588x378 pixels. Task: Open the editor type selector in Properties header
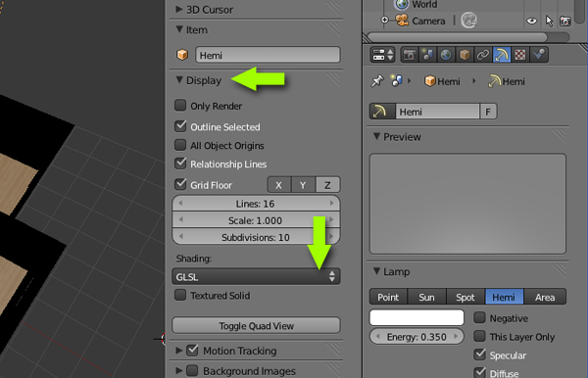(x=382, y=55)
